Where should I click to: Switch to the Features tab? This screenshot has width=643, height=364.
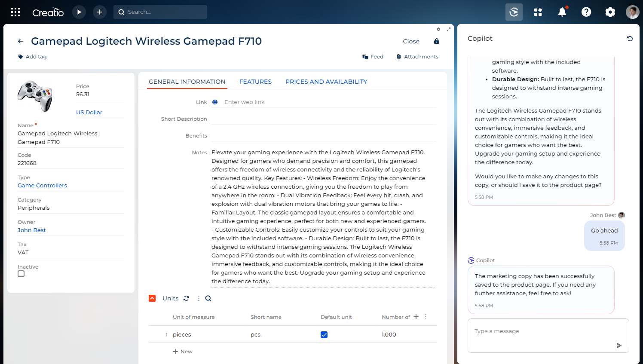pyautogui.click(x=255, y=82)
